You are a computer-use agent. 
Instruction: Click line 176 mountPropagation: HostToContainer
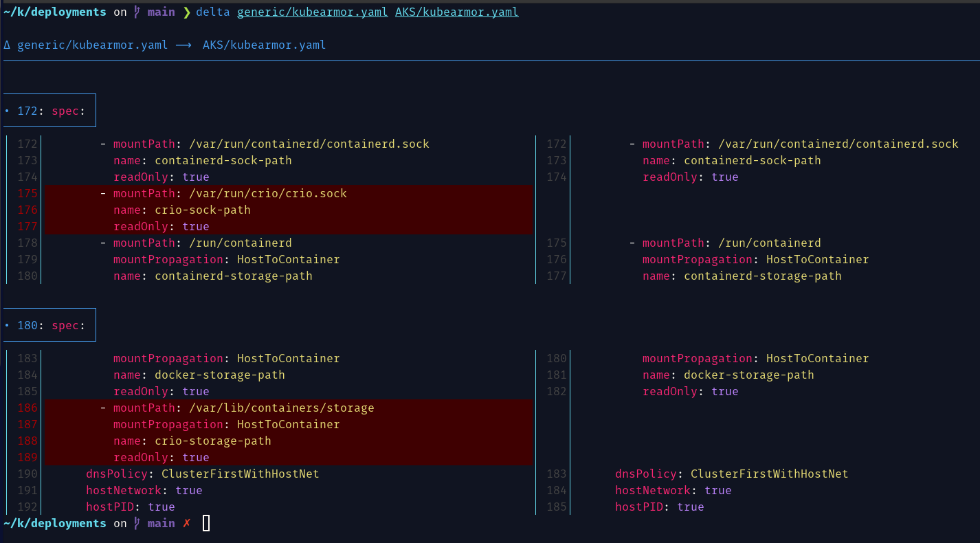coord(756,260)
